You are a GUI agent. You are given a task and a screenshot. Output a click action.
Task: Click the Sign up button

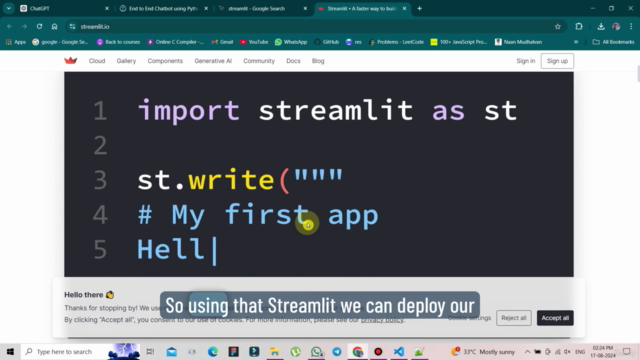(x=557, y=61)
